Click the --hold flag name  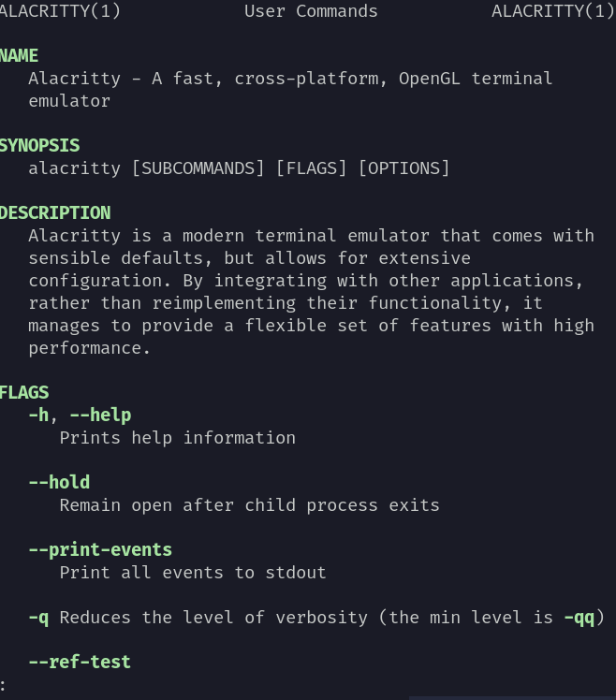[59, 483]
